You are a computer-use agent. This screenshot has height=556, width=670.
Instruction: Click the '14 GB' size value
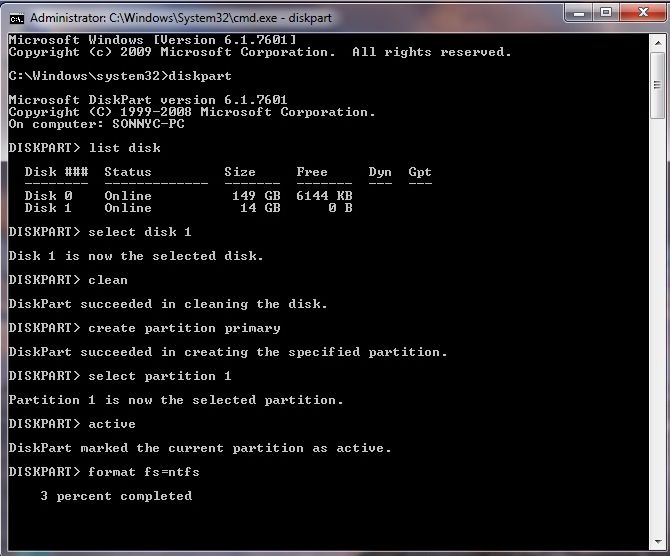click(x=260, y=208)
